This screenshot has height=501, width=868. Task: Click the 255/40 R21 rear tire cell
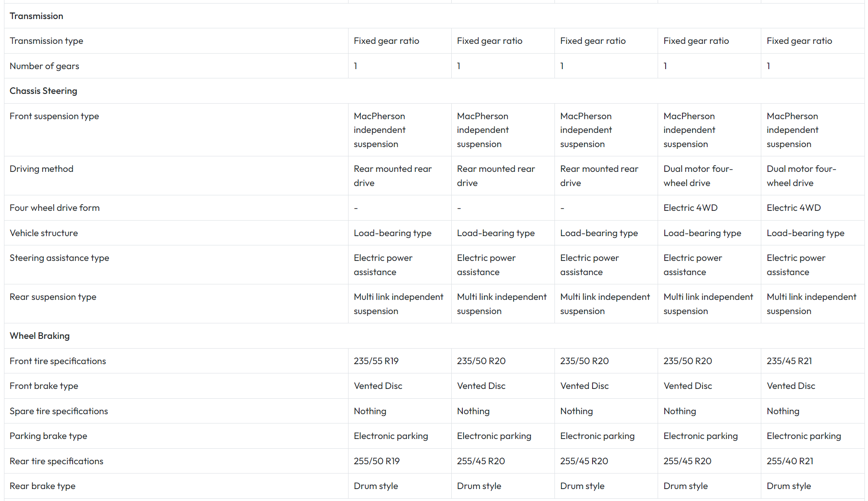pos(790,461)
